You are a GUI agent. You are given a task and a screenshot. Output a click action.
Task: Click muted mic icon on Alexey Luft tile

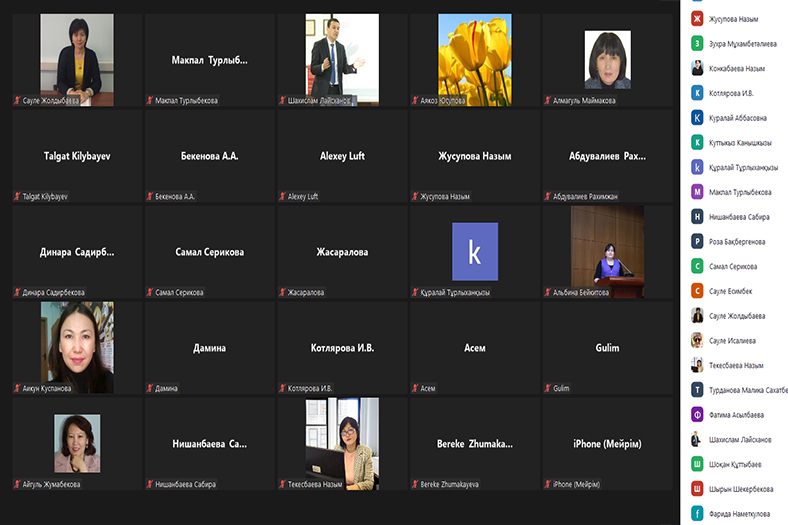tap(283, 196)
